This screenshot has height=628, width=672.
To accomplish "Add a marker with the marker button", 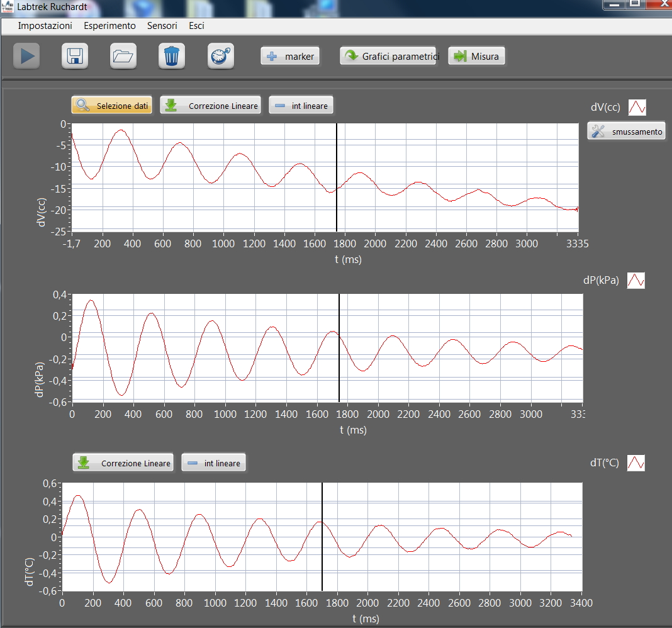I will pos(291,57).
